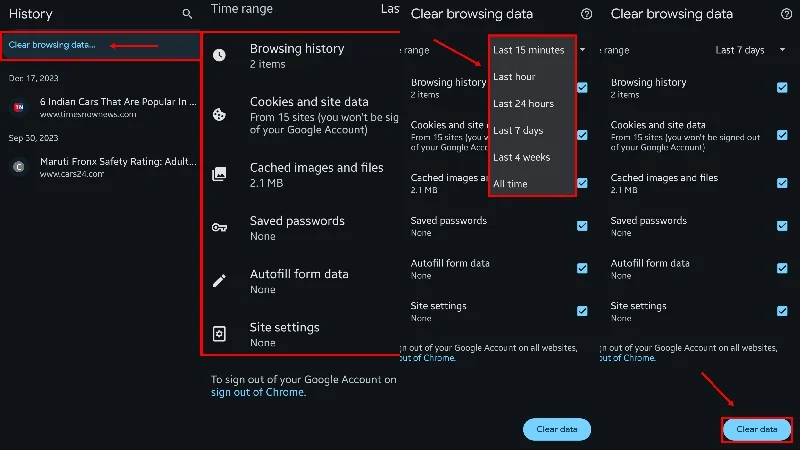Toggle Saved passwords checkbox in Last 7 days dialog

782,226
